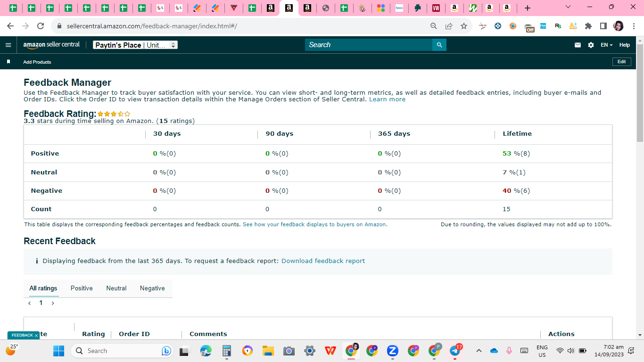This screenshot has width=644, height=362.
Task: Open Paytin's Place store selector dropdown
Action: tap(135, 45)
